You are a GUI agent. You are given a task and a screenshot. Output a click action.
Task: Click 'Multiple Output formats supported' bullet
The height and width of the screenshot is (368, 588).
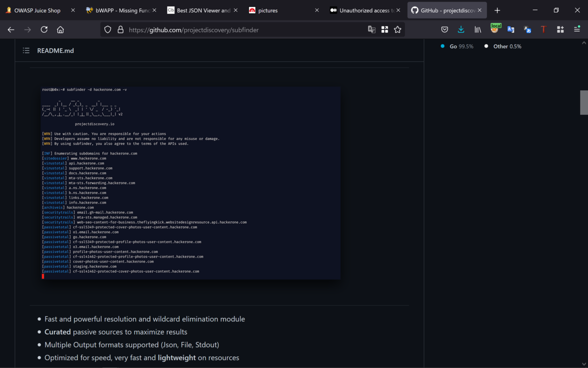[132, 344]
